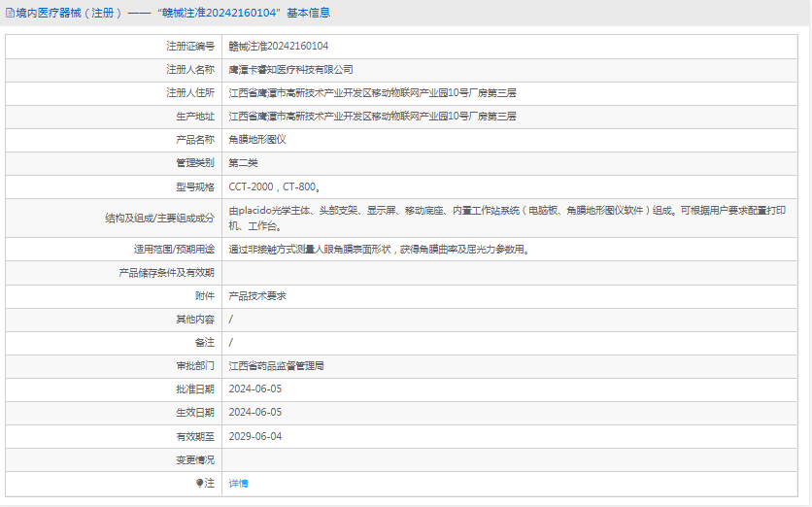Click the 型号规格 label
The image size is (812, 507).
[194, 186]
